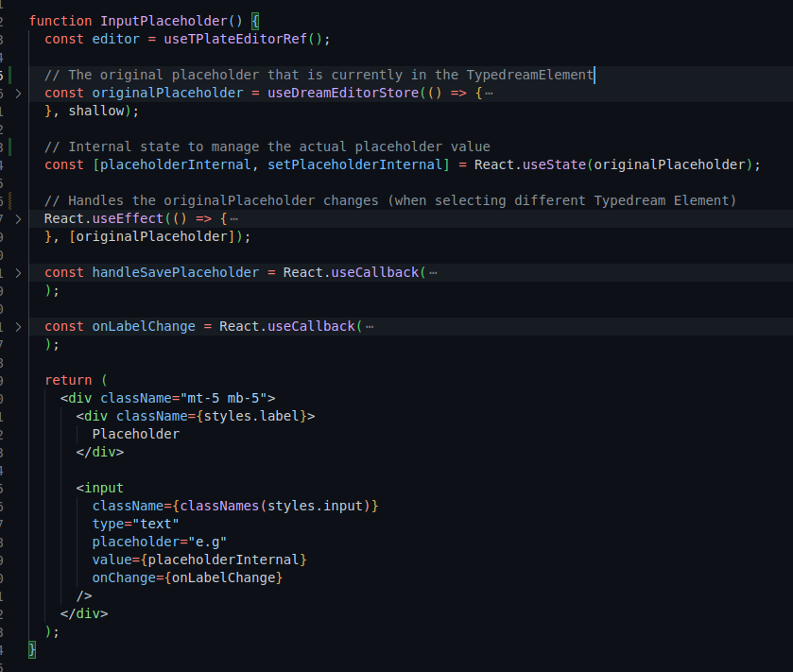Expand folded originalPlaceholder useDreamEditorStore block
The height and width of the screenshot is (672, 793).
click(18, 94)
